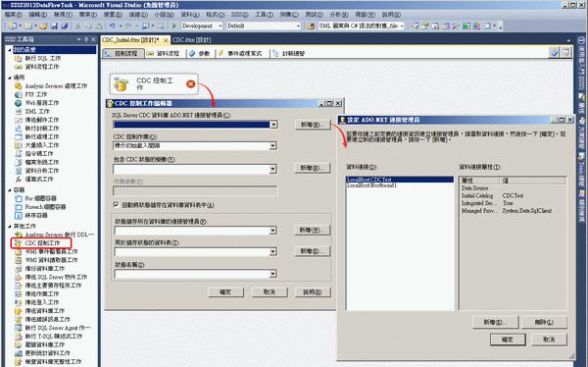Click 新增 in ADO.NET connection dialog
Image resolution: width=588 pixels, height=367 pixels.
point(496,322)
